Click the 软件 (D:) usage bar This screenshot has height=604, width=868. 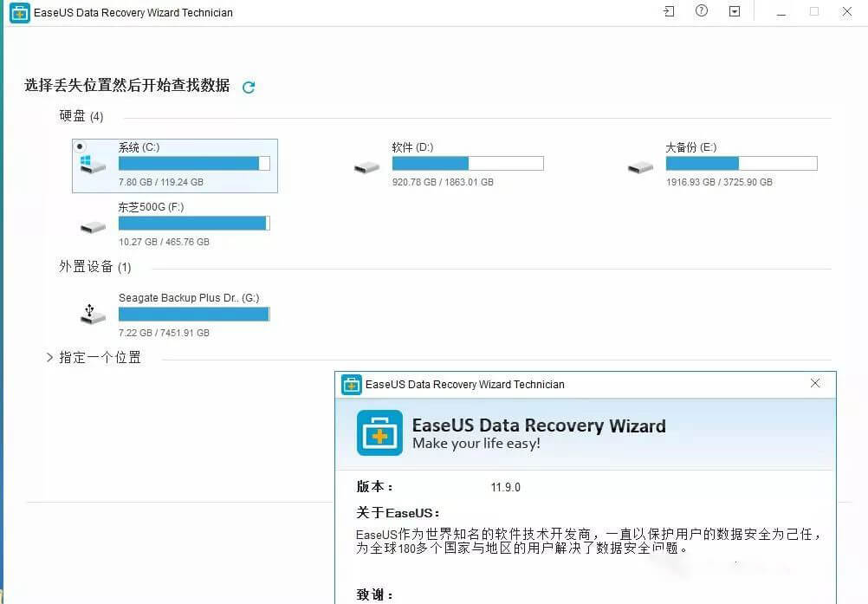click(468, 163)
